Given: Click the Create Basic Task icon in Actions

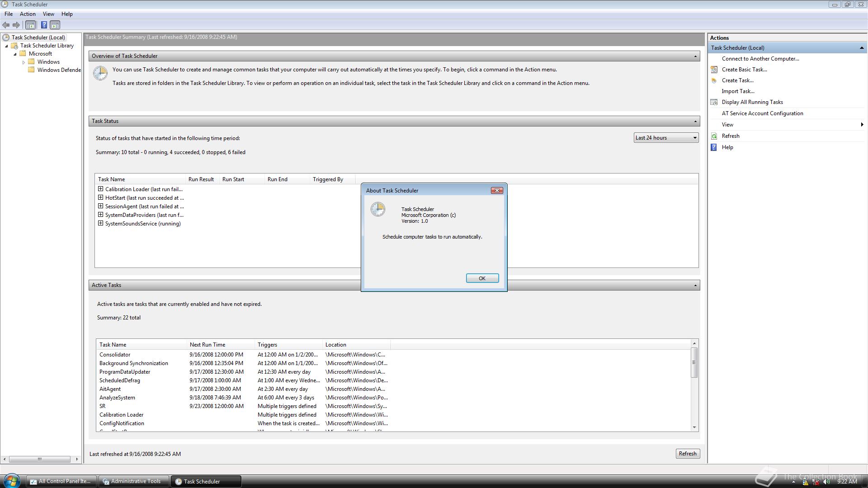Looking at the screenshot, I should (x=714, y=70).
